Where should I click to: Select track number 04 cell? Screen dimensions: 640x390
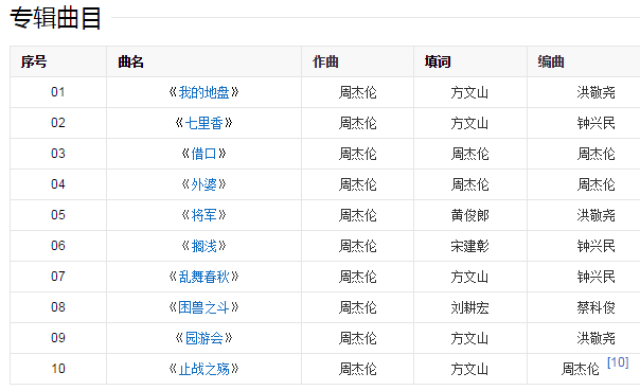click(x=58, y=184)
